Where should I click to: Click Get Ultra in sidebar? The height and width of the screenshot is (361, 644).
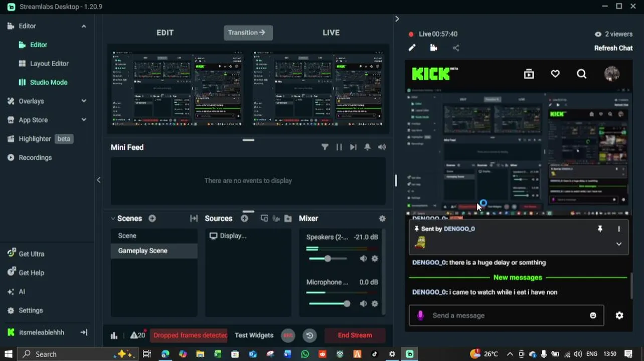(x=31, y=254)
